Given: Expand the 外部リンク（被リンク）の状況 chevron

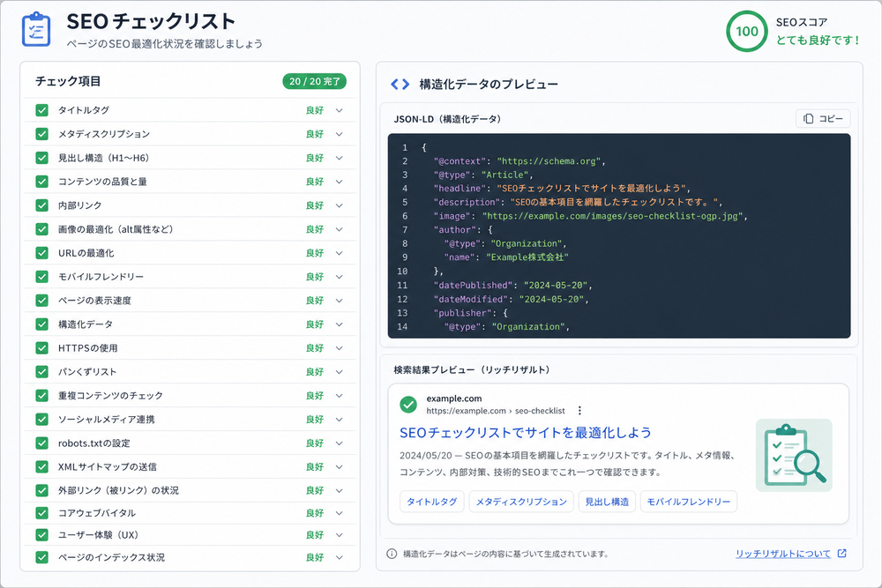Looking at the screenshot, I should [340, 491].
